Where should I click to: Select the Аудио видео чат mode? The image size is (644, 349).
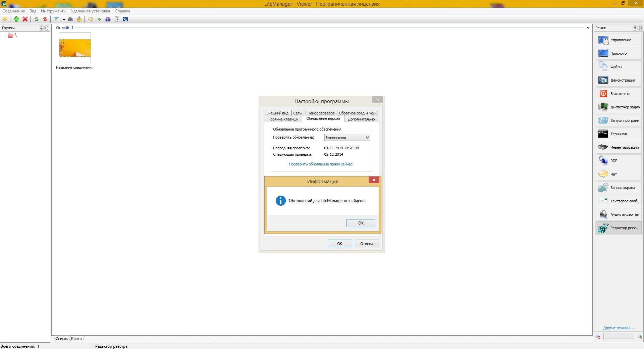tap(619, 214)
